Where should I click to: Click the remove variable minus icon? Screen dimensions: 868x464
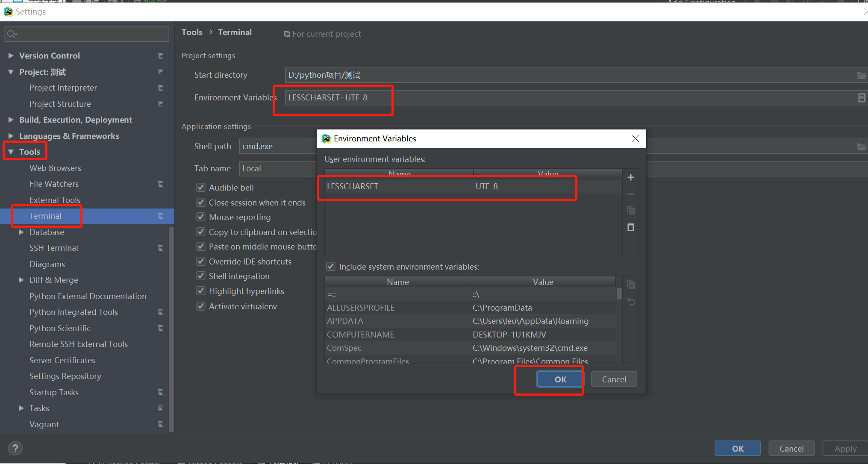pos(630,194)
